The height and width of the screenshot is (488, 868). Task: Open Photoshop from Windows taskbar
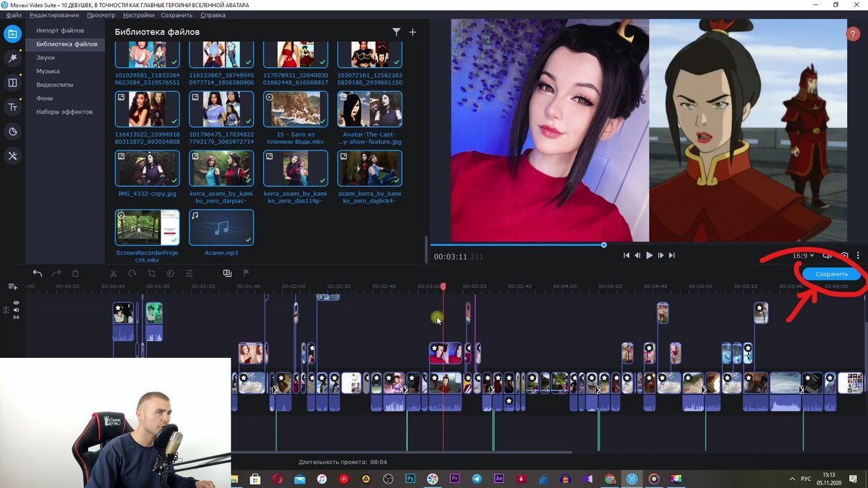click(410, 479)
